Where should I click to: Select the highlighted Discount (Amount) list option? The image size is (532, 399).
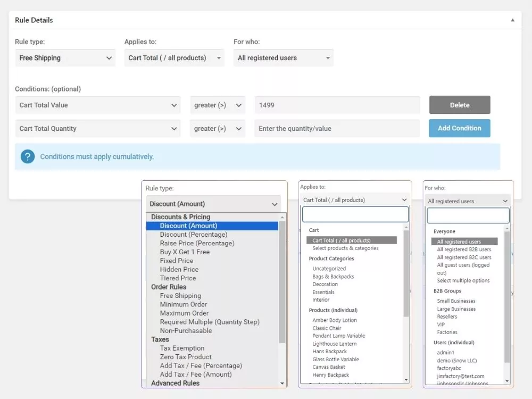point(212,226)
